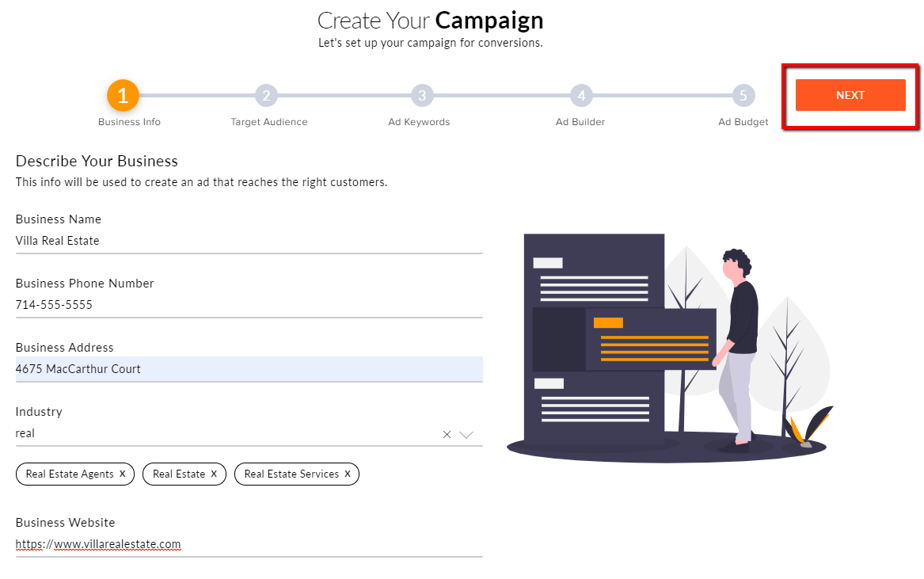Jump to step 2 Target Audience circle

(x=266, y=96)
